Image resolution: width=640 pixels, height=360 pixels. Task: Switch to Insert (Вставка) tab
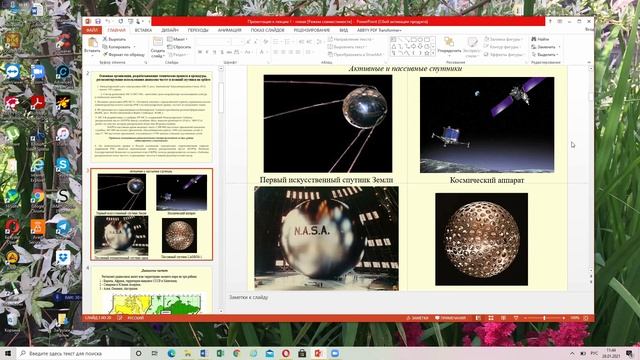[x=143, y=30]
